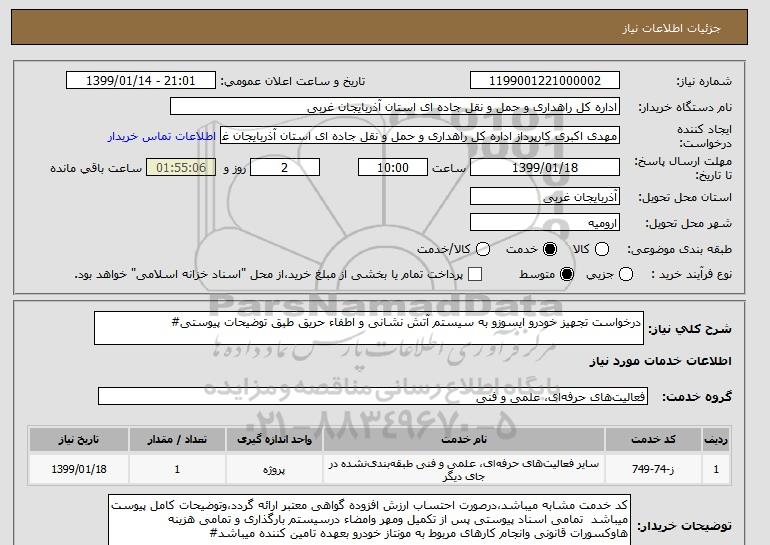Click the quantity cell showing 1

tap(177, 469)
